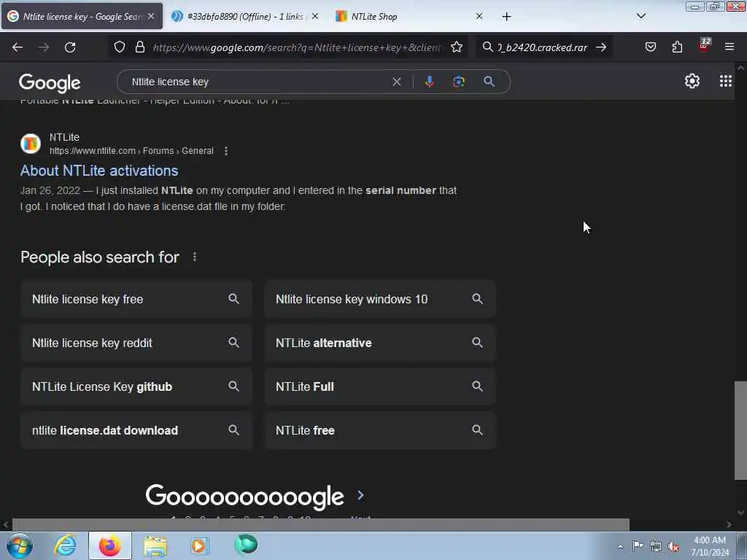Image resolution: width=747 pixels, height=560 pixels.
Task: Open the Firefox extensions menu
Action: point(677,47)
